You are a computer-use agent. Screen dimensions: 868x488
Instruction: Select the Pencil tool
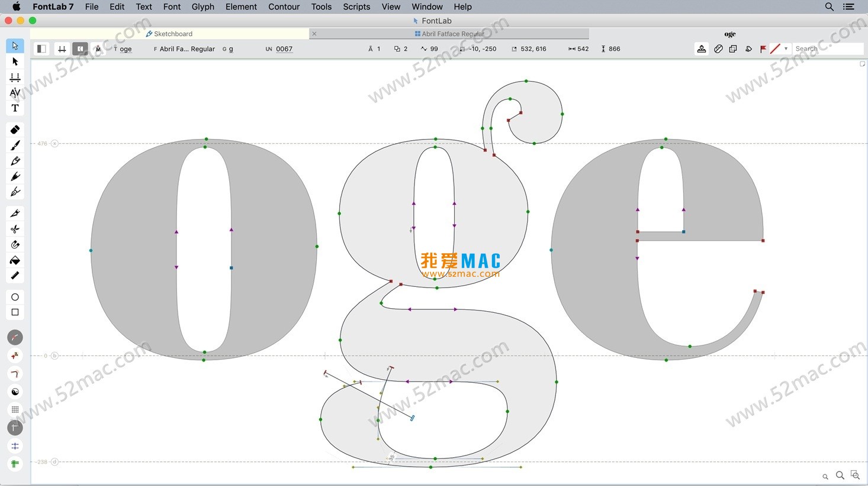pos(15,161)
